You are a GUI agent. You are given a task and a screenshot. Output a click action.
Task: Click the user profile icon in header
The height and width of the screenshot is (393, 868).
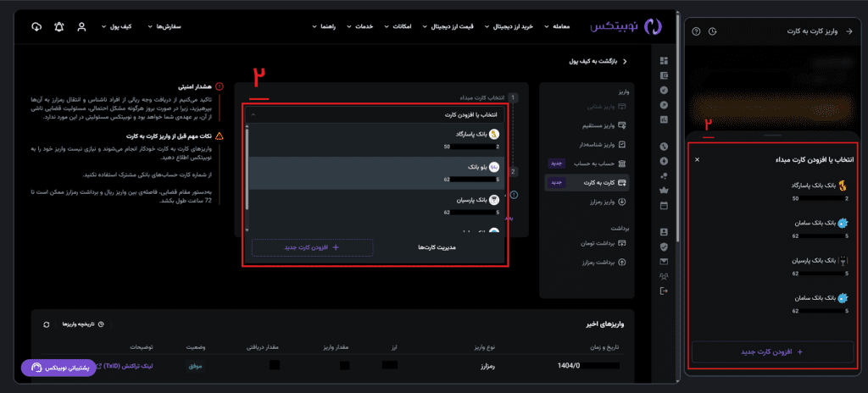81,27
